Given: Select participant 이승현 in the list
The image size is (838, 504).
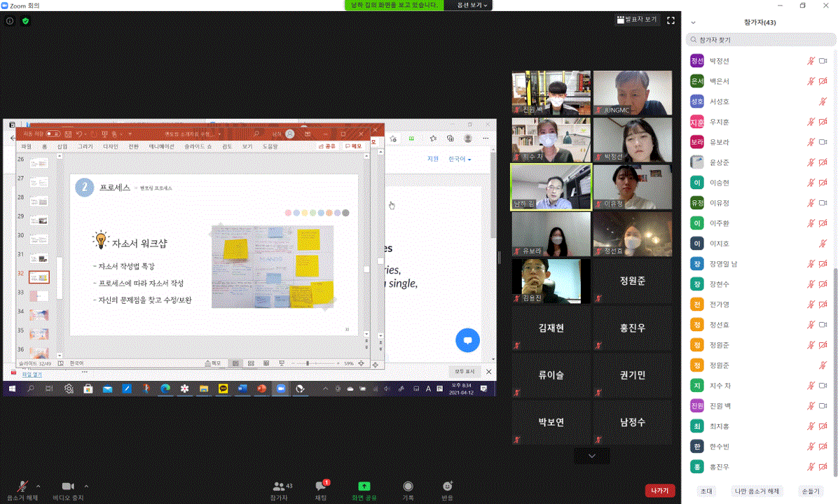Looking at the screenshot, I should (x=760, y=183).
